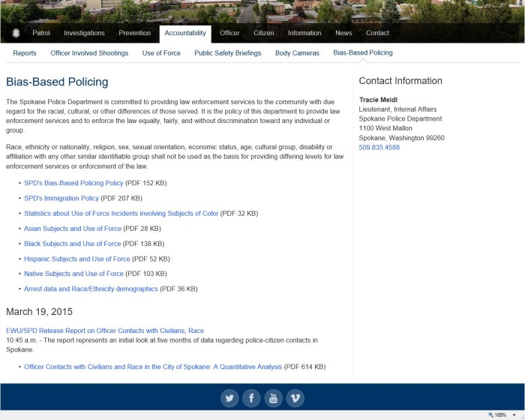Open the Facebook icon link
The image size is (525, 420).
coord(251,398)
